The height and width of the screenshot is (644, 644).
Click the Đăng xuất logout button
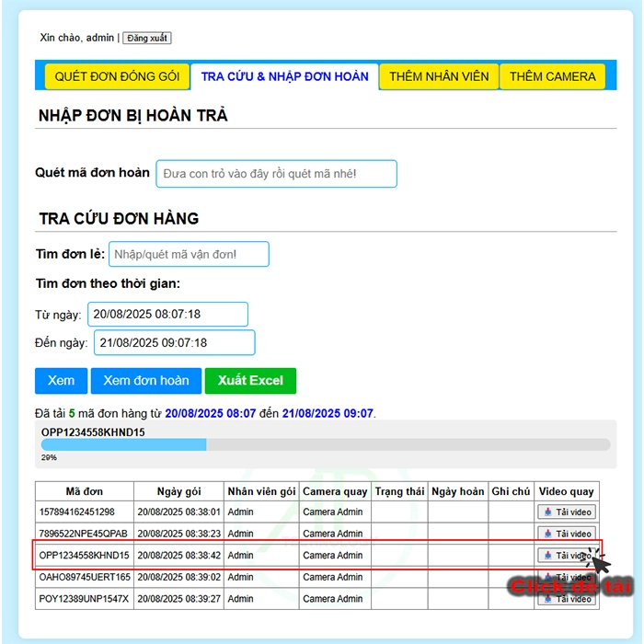(x=147, y=38)
